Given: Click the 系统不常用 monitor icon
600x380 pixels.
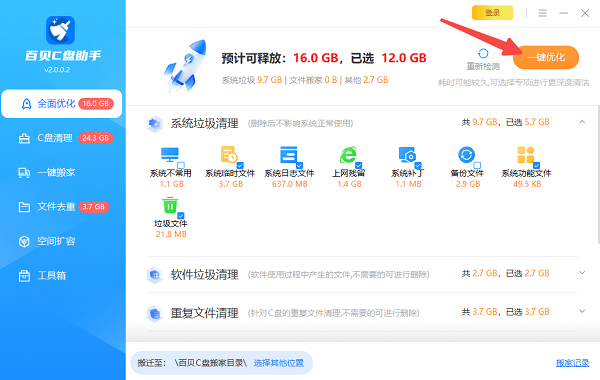Looking at the screenshot, I should tap(170, 155).
